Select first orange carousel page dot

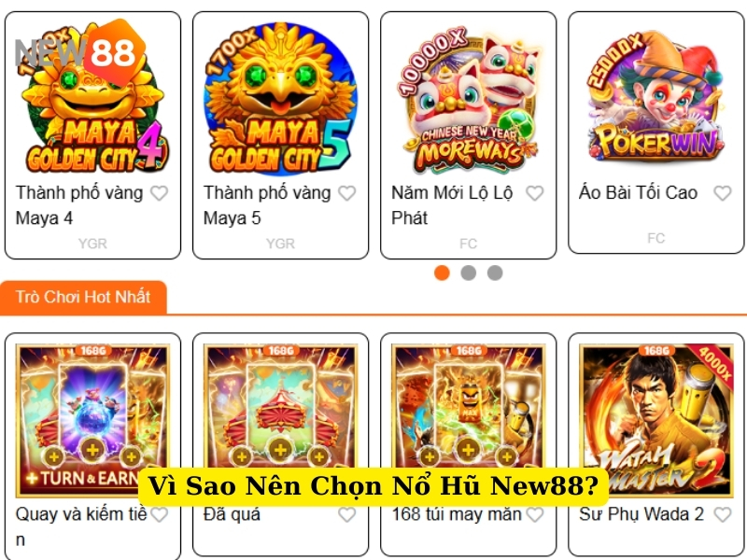(x=442, y=273)
